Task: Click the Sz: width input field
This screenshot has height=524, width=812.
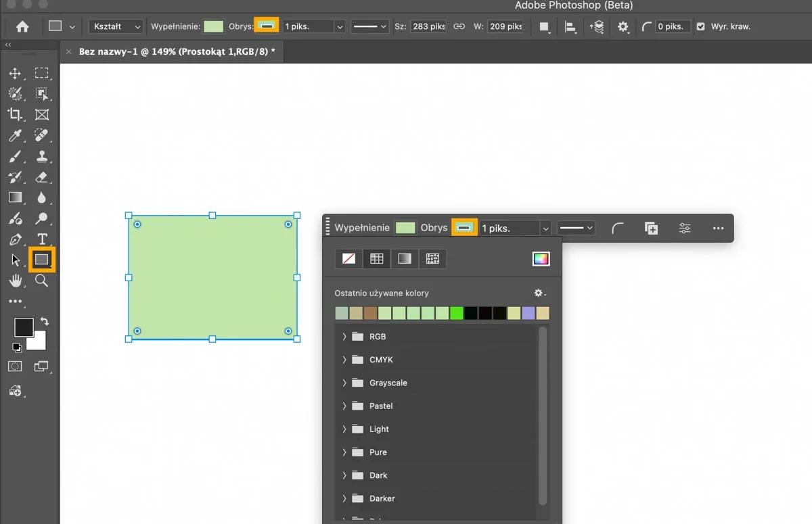Action: (x=428, y=26)
